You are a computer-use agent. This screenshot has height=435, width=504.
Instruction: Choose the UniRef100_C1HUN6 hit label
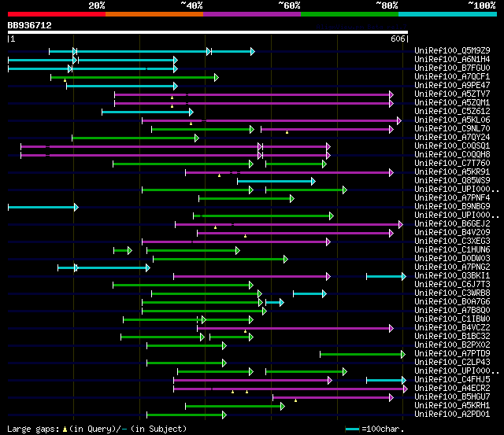click(x=452, y=250)
